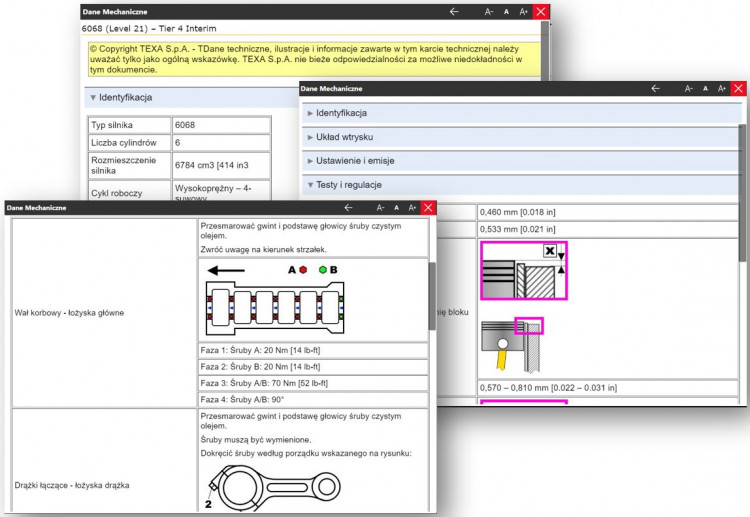
Task: Select the 'Cykl roboczy' cell
Action: point(130,191)
